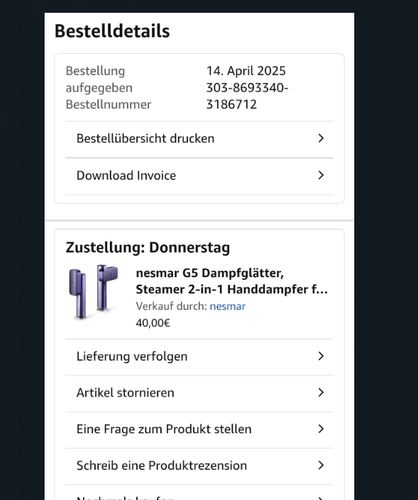Click the nesmar G5 Dampfglätter product title
Viewport: 418px width, 500px height.
pyautogui.click(x=232, y=281)
